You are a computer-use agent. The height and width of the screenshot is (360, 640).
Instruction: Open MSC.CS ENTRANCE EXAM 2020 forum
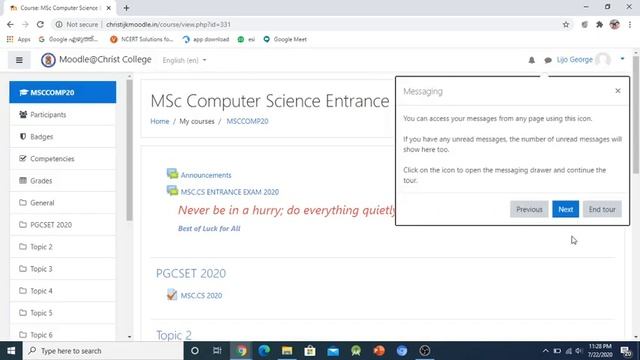230,192
